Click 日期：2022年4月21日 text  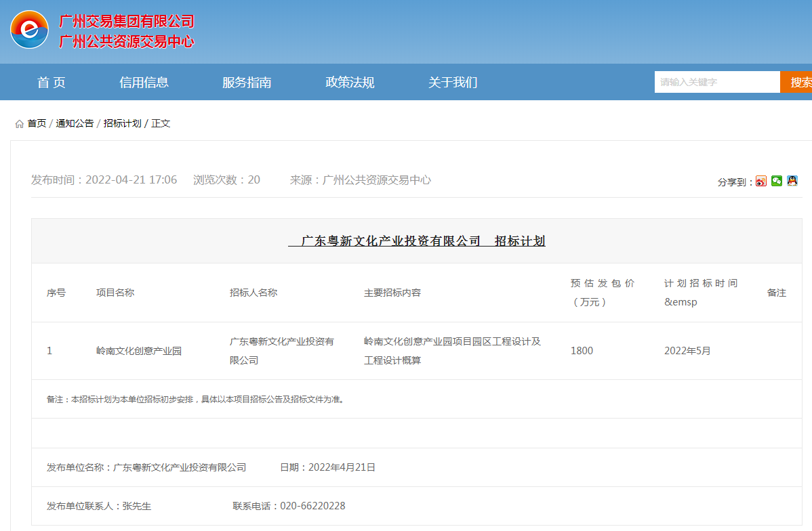[327, 467]
